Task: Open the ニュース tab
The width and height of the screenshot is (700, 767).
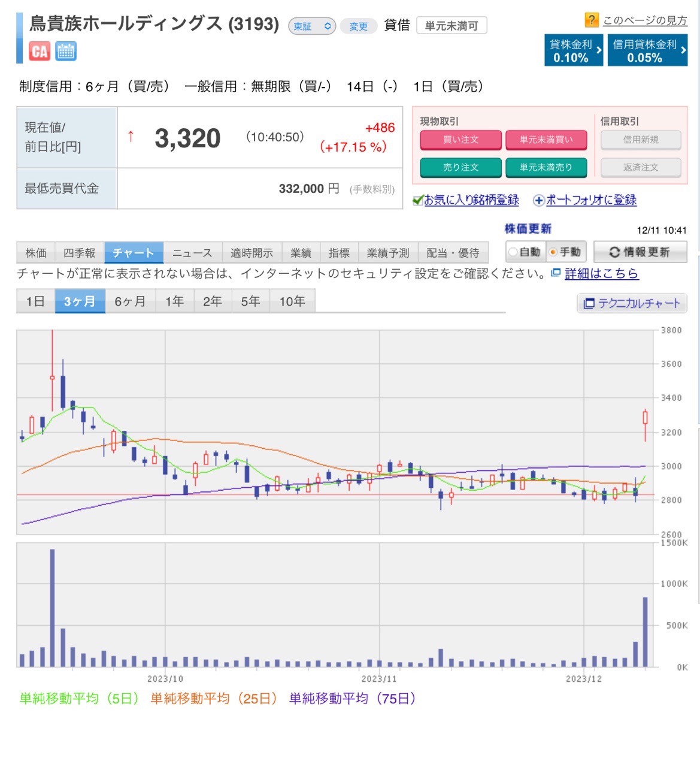Action: pyautogui.click(x=192, y=253)
